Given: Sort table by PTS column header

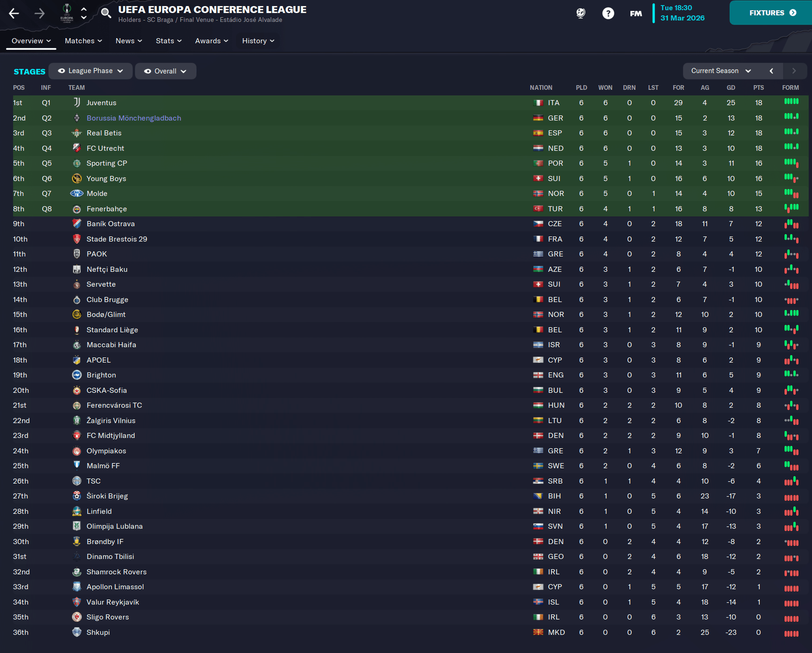Looking at the screenshot, I should [758, 87].
